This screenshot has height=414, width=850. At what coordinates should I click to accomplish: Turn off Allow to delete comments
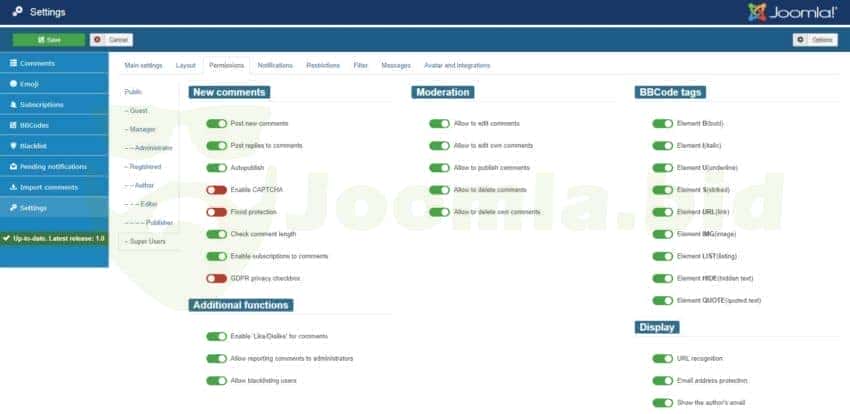(439, 190)
